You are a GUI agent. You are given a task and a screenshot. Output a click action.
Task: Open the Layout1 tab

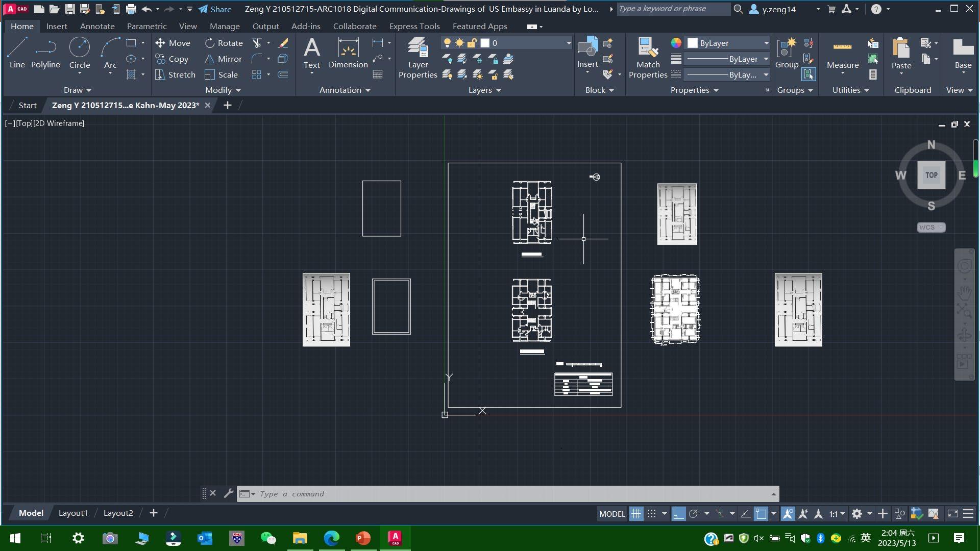point(73,513)
